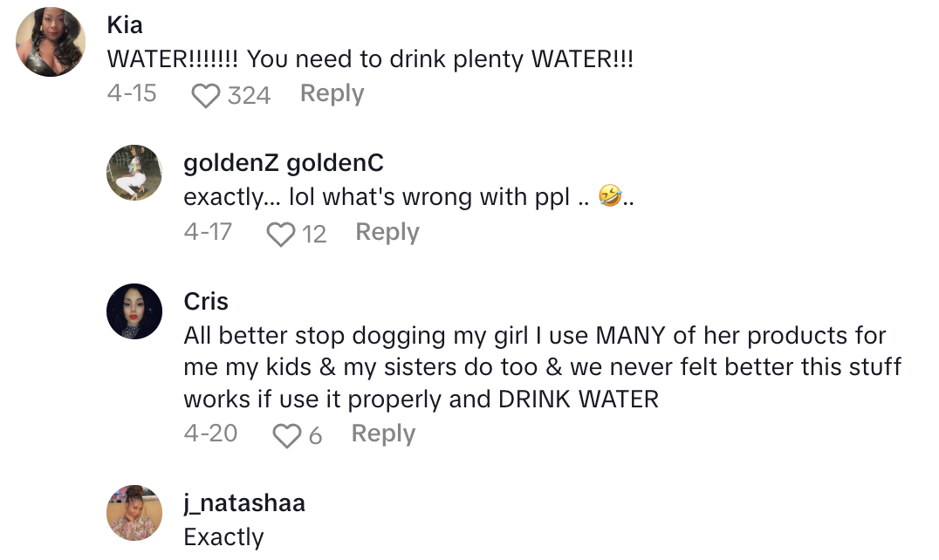Like Kia's comment with the heart icon
The image size is (939, 560).
click(205, 95)
